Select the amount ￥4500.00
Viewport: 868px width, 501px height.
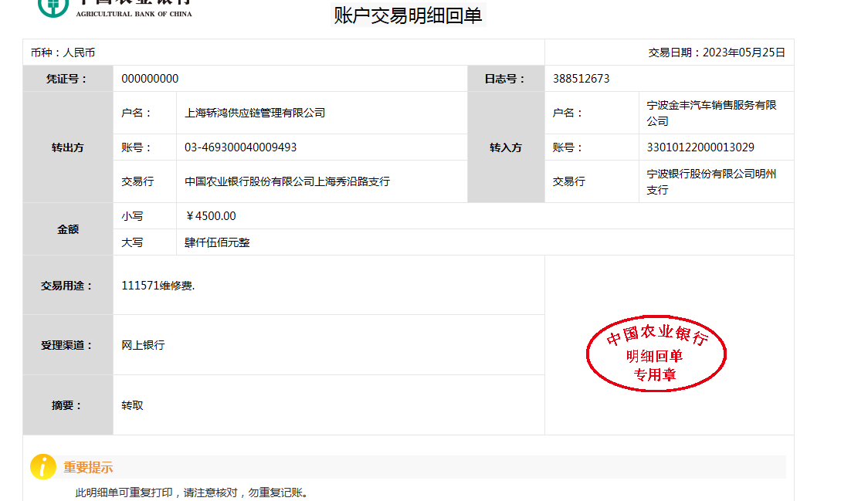[211, 216]
